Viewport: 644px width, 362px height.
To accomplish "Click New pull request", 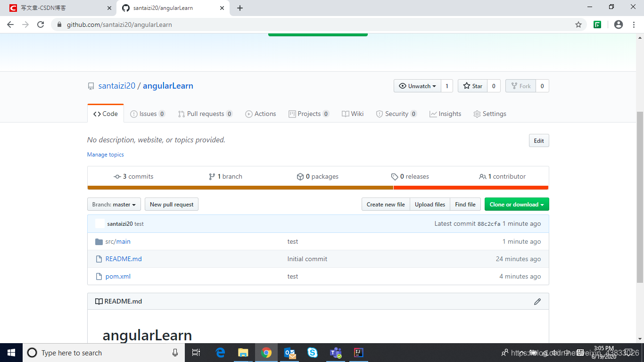I will coord(172,204).
